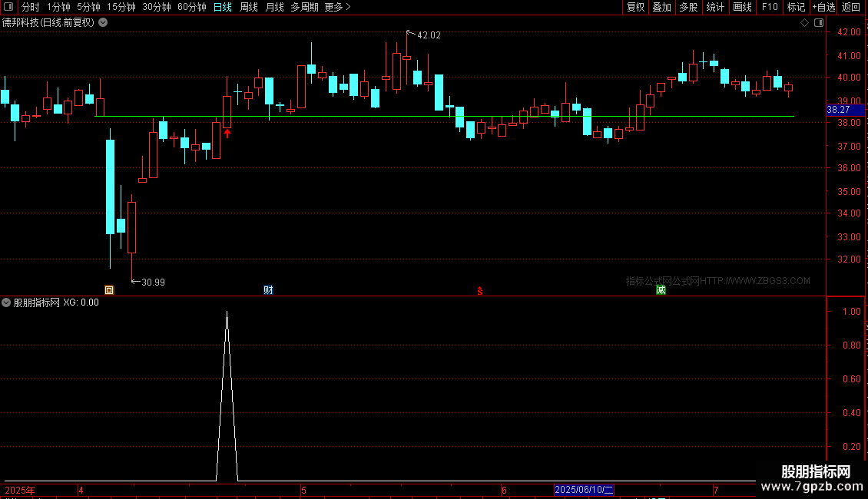Click the red $ dividend marker

[480, 291]
